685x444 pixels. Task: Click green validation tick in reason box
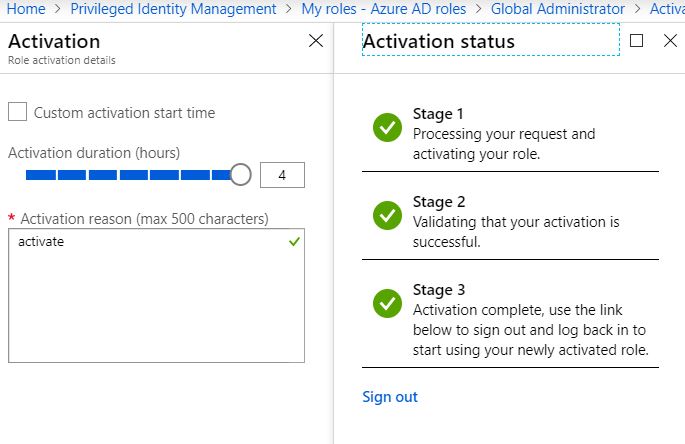point(293,242)
